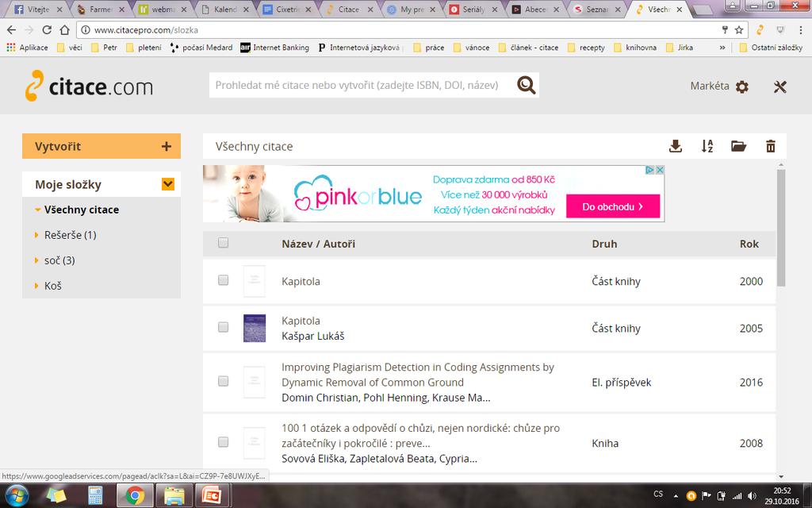Open Improving Plagiarism Detection citation title
This screenshot has height=508, width=812.
[x=418, y=375]
